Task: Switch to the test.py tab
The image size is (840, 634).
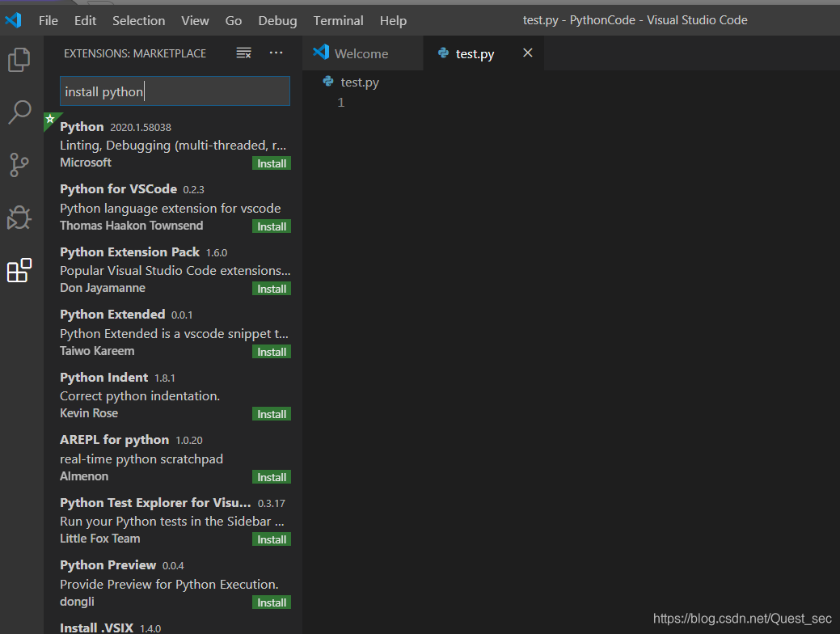Action: tap(483, 53)
